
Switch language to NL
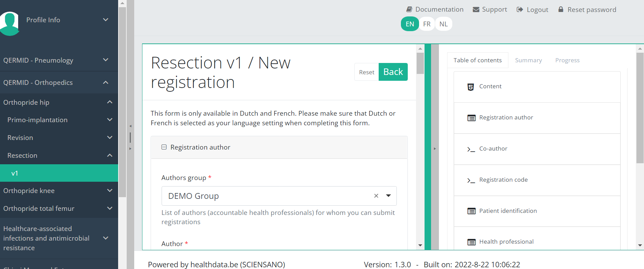443,24
